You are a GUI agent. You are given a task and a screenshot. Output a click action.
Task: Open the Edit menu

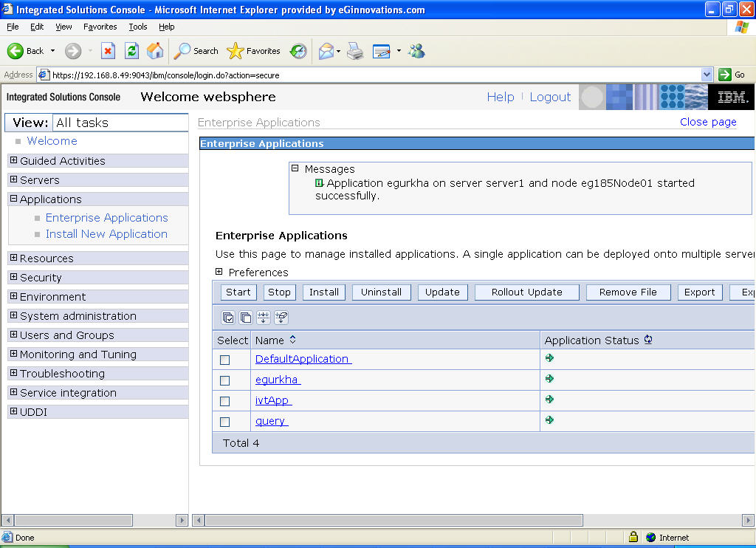(x=37, y=27)
